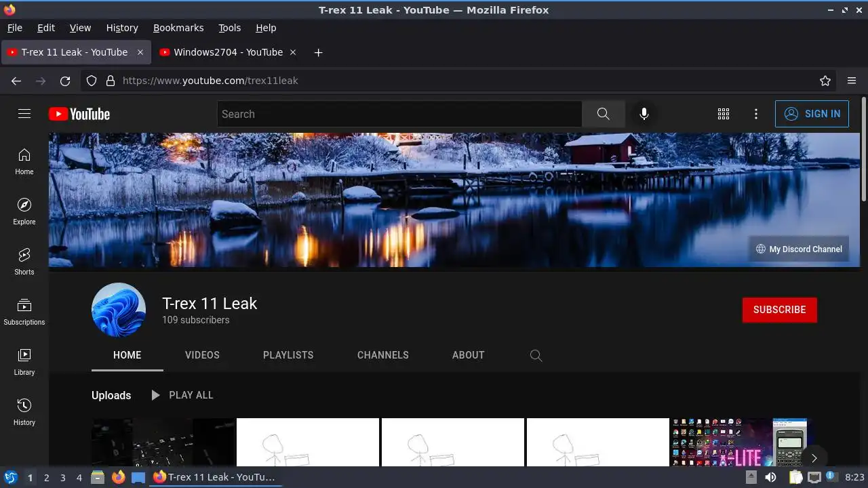This screenshot has height=488, width=868.
Task: Click the search magnifier button
Action: pyautogui.click(x=604, y=114)
